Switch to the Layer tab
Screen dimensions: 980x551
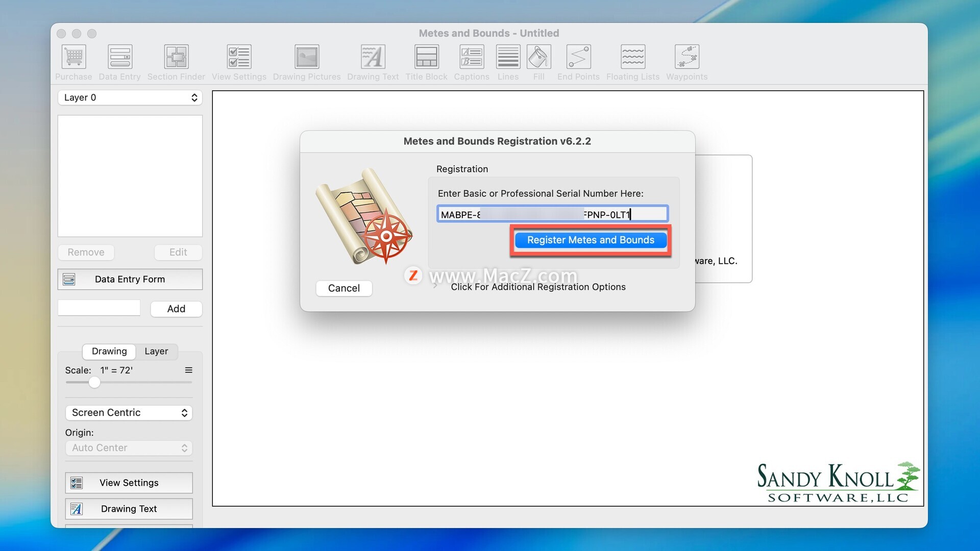pyautogui.click(x=156, y=351)
